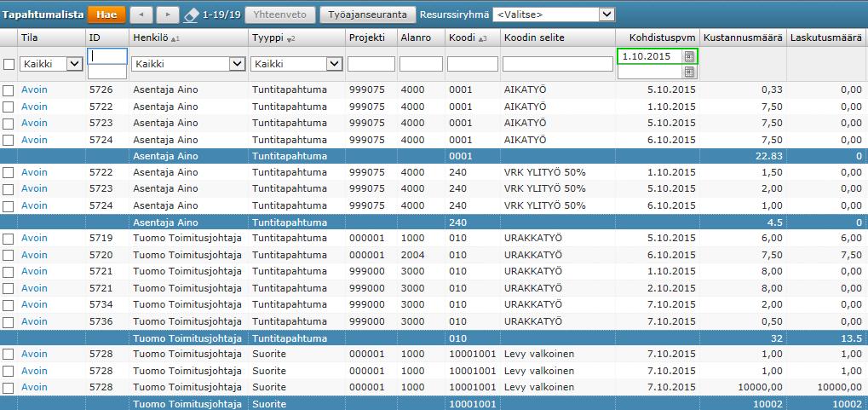This screenshot has height=410, width=868.
Task: Open the Avoin link for ID 5720
Action: [34, 255]
